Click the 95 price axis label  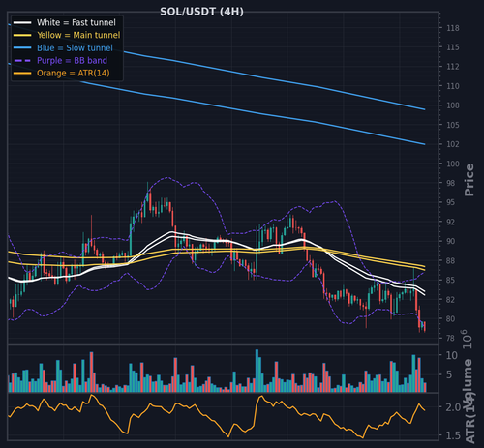[451, 202]
